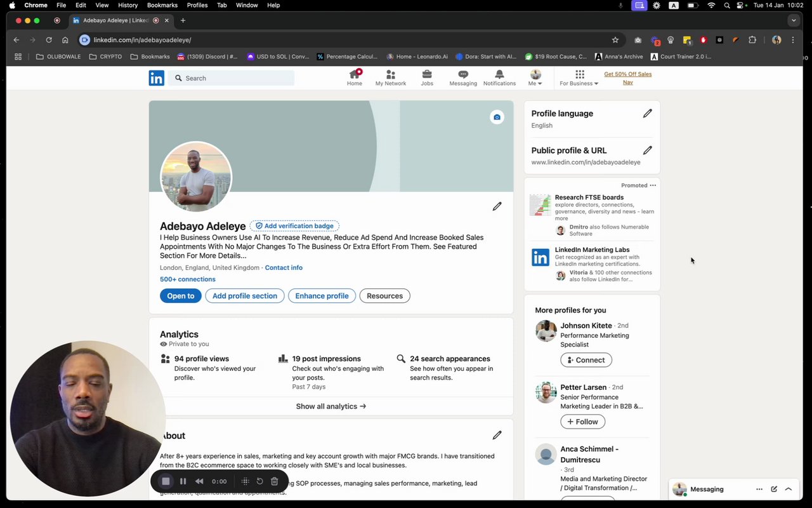Go back to the previous page

click(16, 39)
